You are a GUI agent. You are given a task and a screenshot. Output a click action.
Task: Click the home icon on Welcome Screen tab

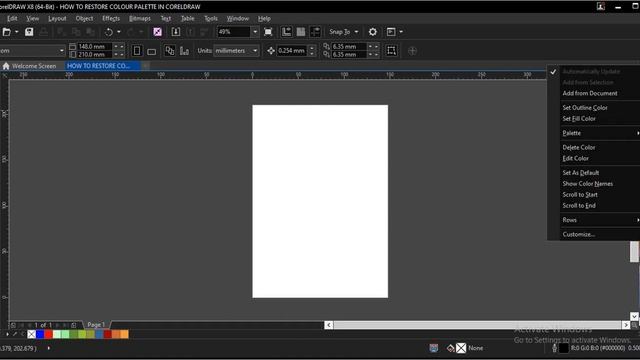6,66
